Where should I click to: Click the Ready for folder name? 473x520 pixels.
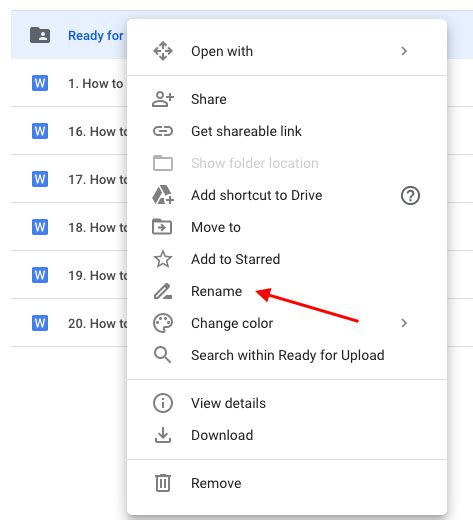coord(96,36)
